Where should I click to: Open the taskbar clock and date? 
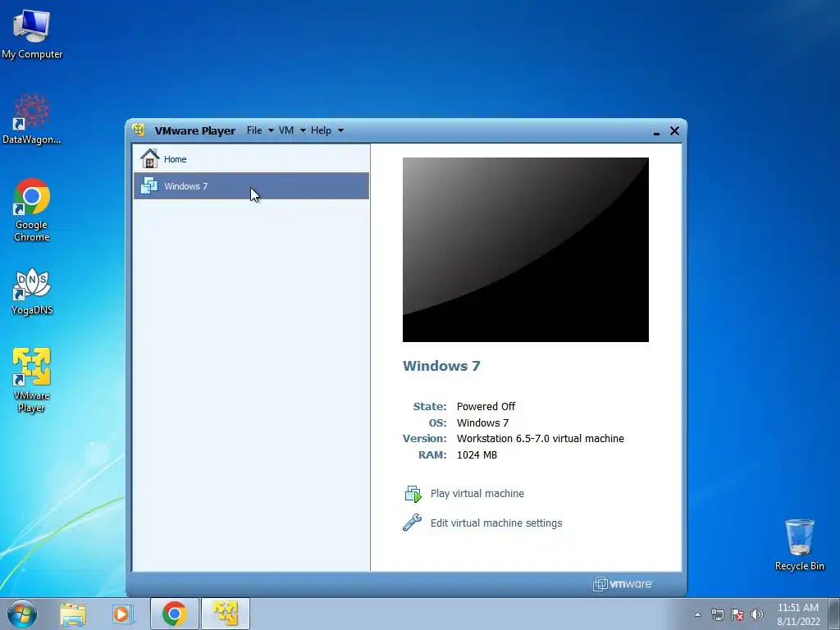798,614
